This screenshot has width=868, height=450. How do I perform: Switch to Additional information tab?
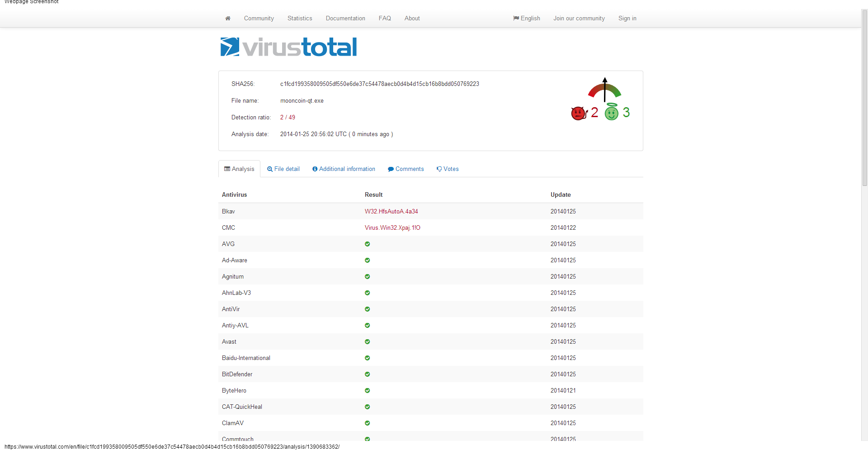pos(344,169)
